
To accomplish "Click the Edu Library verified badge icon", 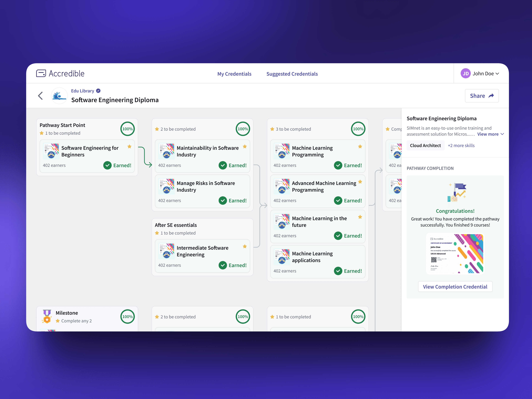I will (98, 91).
